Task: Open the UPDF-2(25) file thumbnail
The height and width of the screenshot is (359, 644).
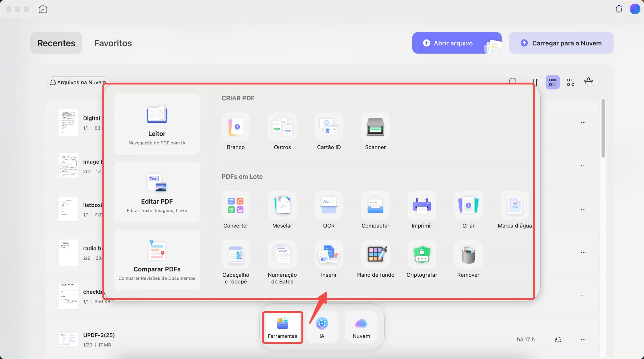Action: 68,339
